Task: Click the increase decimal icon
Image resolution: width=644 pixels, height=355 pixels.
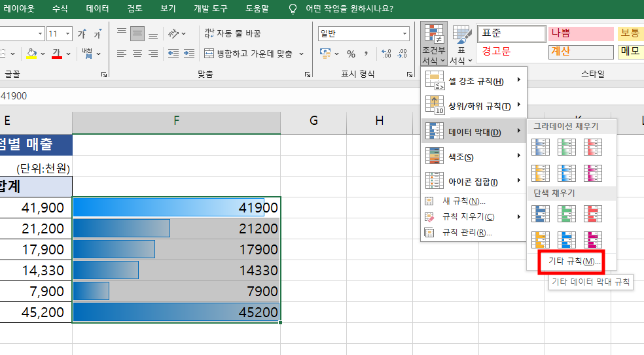Action: pos(386,54)
